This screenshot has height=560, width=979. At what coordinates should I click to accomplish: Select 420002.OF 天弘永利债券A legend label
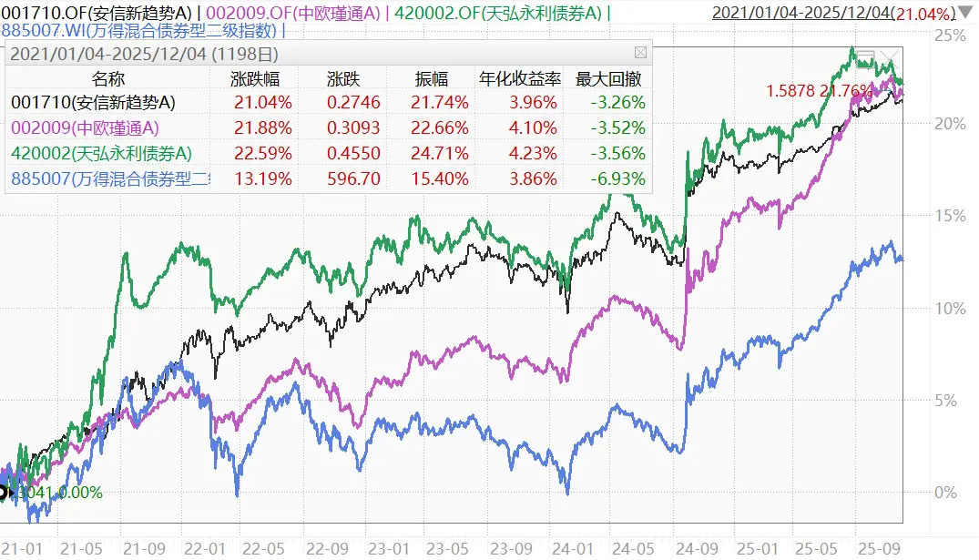coord(490,13)
